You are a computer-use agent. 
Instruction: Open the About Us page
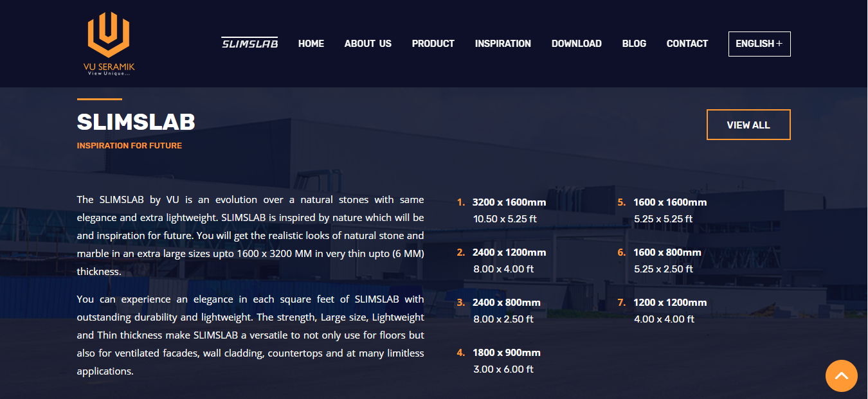[368, 44]
